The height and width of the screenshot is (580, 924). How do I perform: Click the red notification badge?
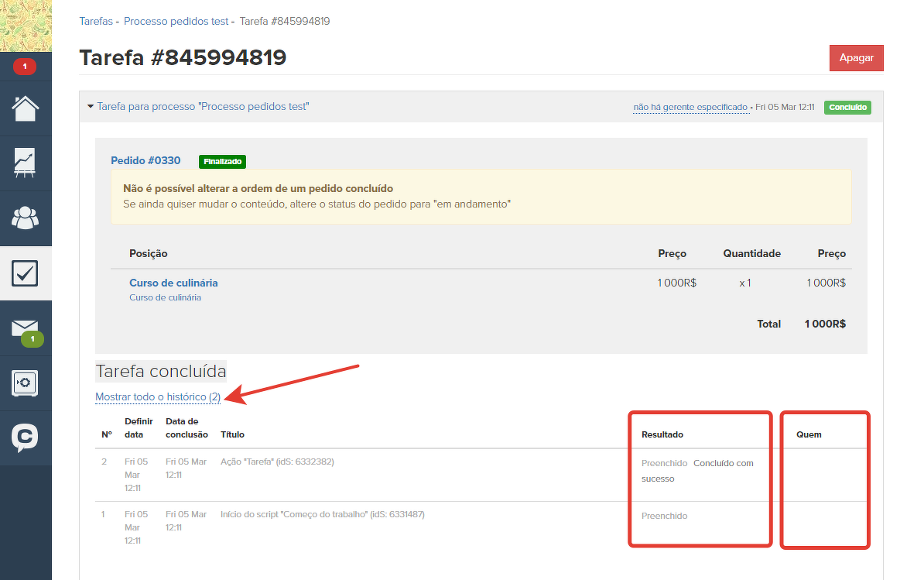tap(25, 67)
